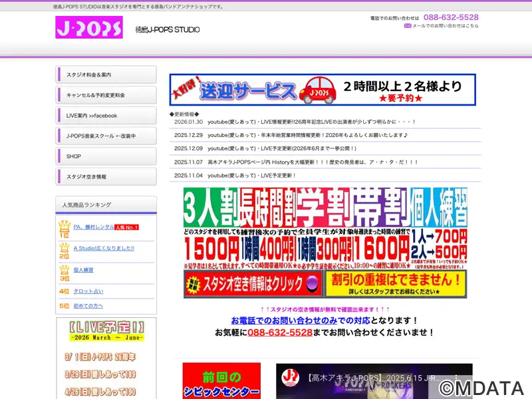Select LIVE案内 >>facebook in sidebar
The height and width of the screenshot is (399, 532).
coord(106,116)
